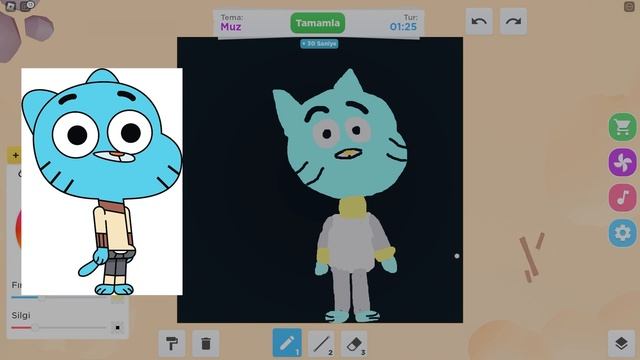Open the shop cart icon
The image size is (640, 360).
(622, 127)
